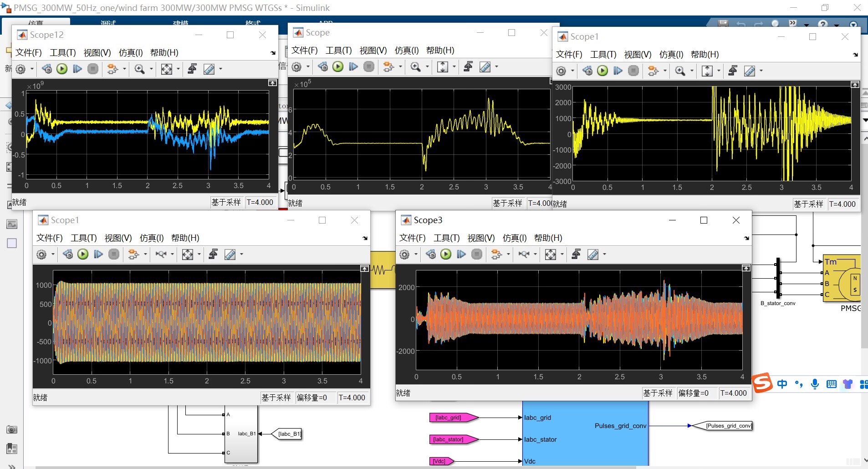Image resolution: width=868 pixels, height=469 pixels.
Task: Step back icon in Scope12 toolbar
Action: click(46, 69)
